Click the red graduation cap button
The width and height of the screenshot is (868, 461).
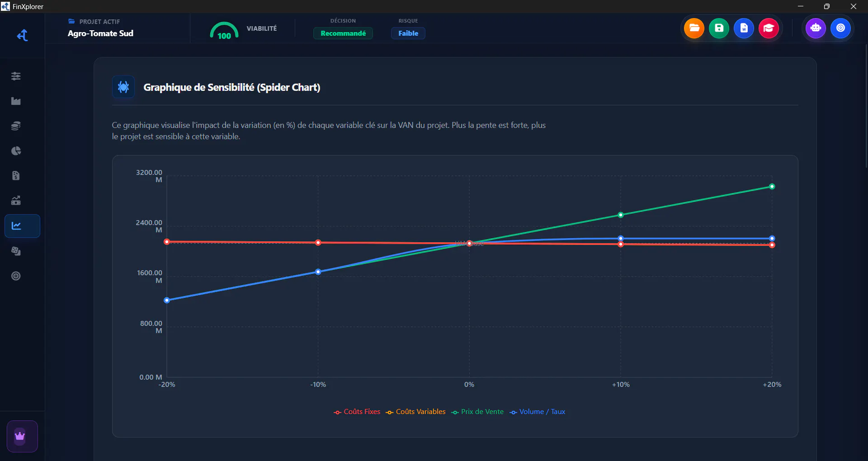coord(769,28)
